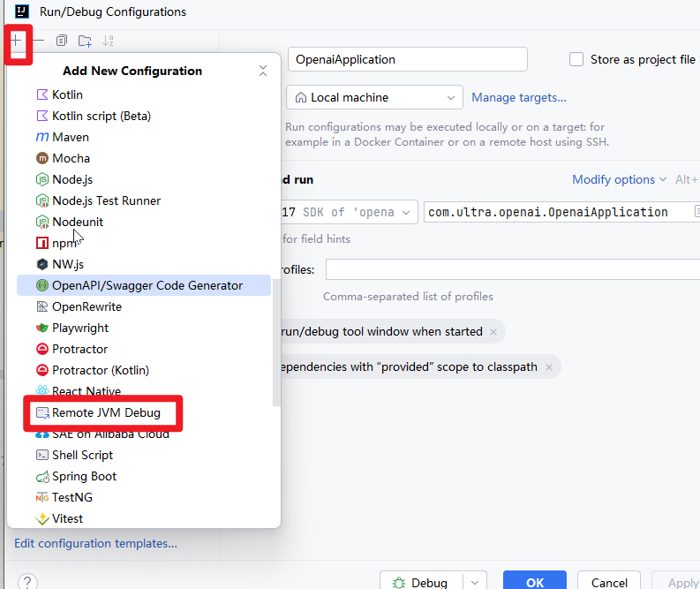The image size is (700, 589).
Task: Click the Vitest icon
Action: pos(42,518)
